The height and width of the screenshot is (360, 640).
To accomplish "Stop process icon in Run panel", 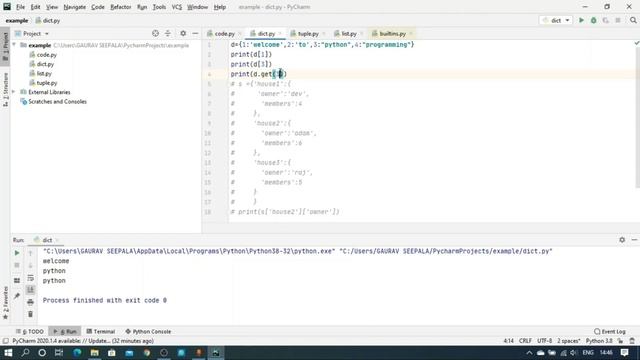I will click(x=17, y=266).
